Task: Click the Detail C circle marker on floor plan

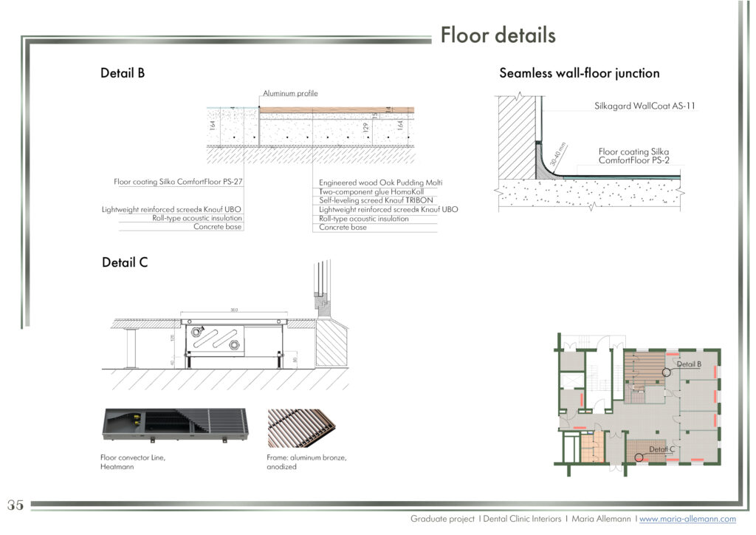Action: tap(639, 457)
